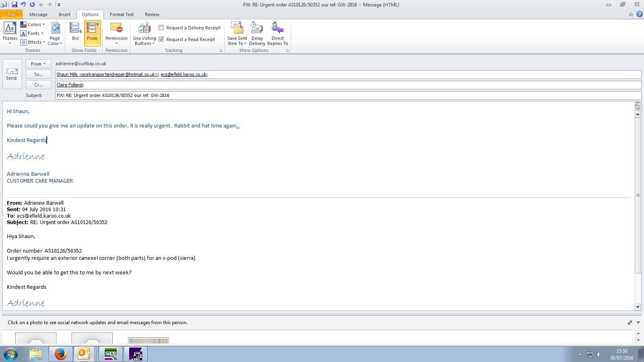Show the Bcc field

(75, 33)
